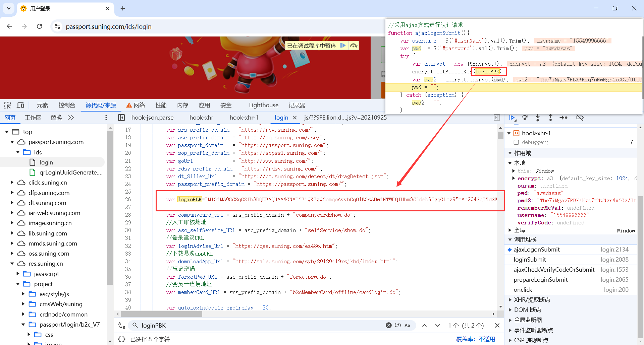Switch to 工作区 navigator tab
The height and width of the screenshot is (345, 644).
tap(33, 118)
